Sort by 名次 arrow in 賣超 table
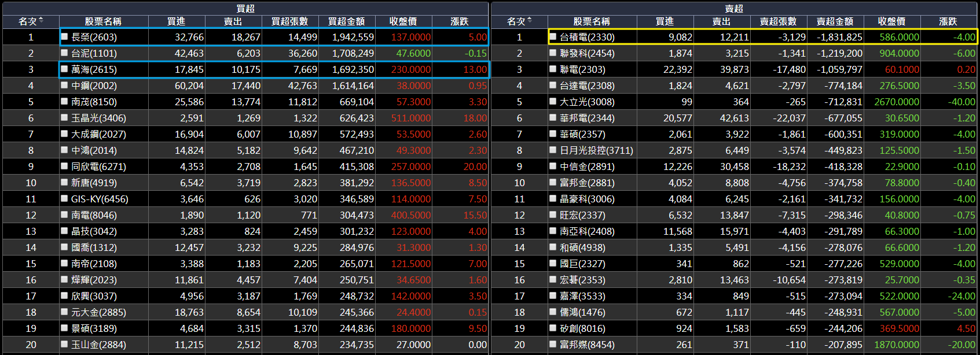This screenshot has height=355, width=980. click(530, 21)
